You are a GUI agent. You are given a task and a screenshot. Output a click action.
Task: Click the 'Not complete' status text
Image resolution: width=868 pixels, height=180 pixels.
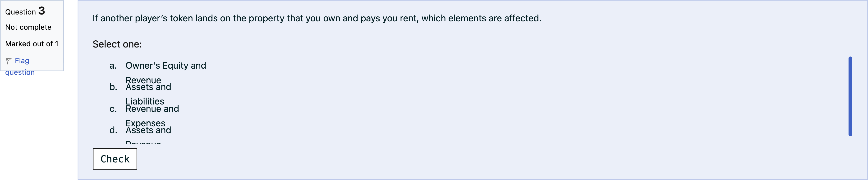click(x=28, y=27)
